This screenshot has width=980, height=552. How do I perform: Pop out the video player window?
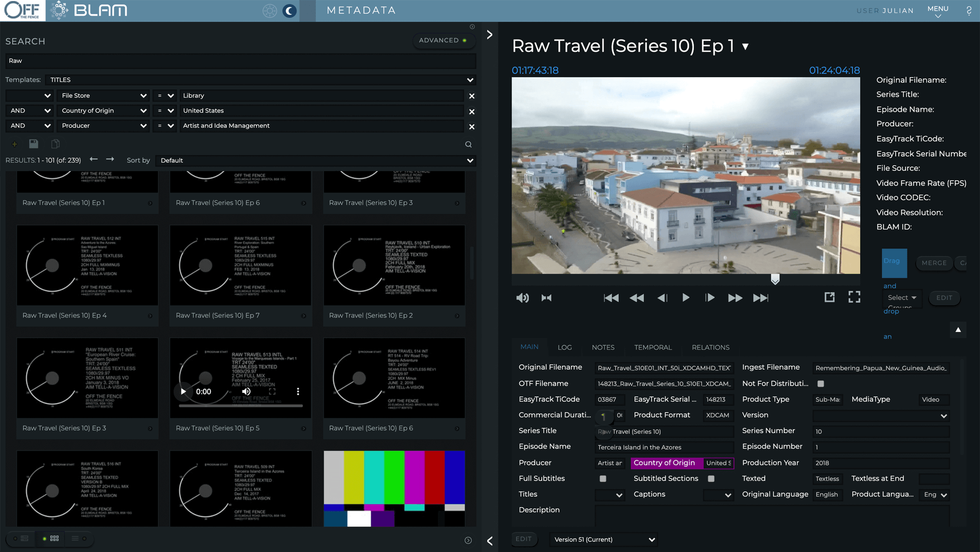tap(829, 297)
